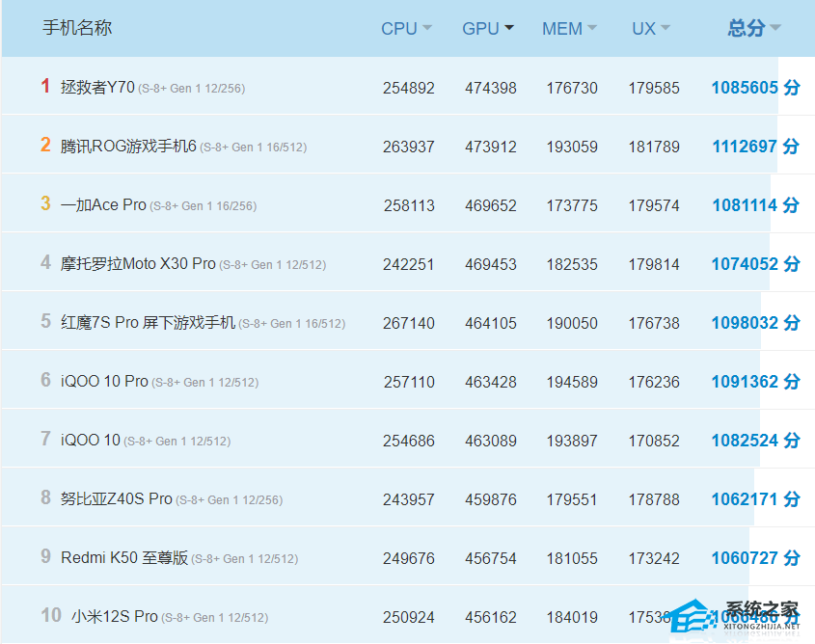This screenshot has width=815, height=644.
Task: Click CPU value 254686
Action: (x=409, y=440)
